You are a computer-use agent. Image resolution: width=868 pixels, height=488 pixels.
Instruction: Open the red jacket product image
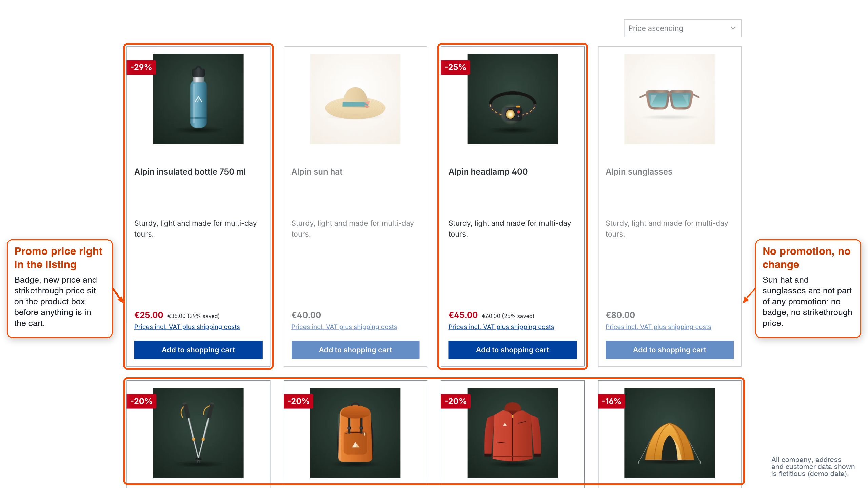click(x=512, y=433)
